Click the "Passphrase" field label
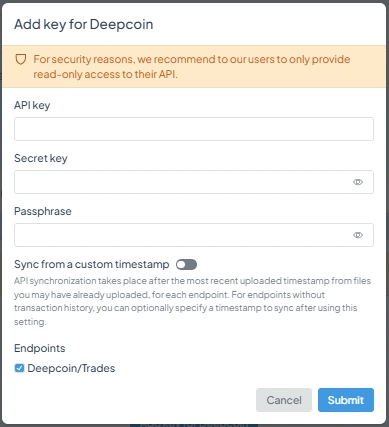389x427 pixels. (43, 211)
